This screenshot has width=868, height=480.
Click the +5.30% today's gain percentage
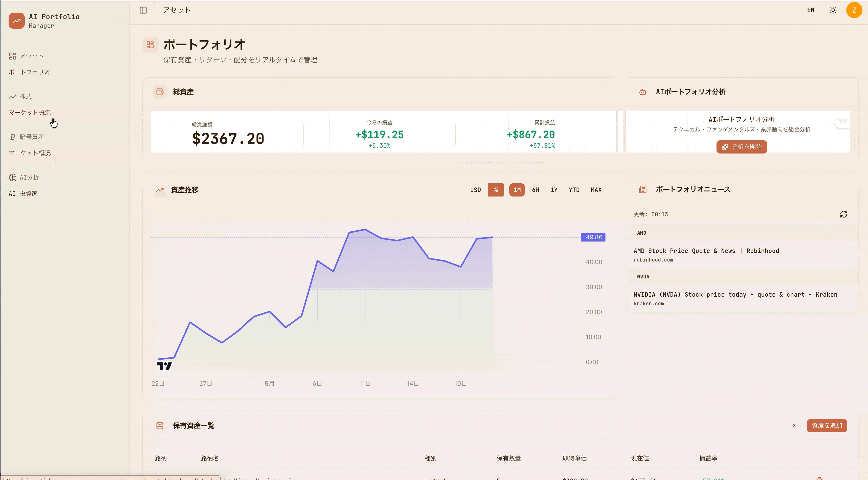(x=379, y=145)
